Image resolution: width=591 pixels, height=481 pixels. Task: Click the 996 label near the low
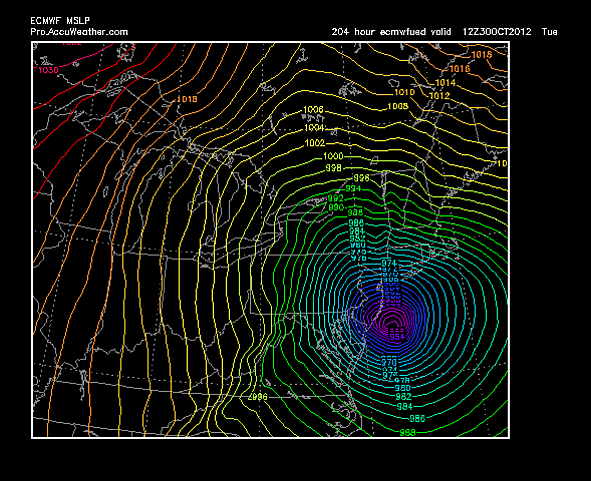click(x=361, y=178)
